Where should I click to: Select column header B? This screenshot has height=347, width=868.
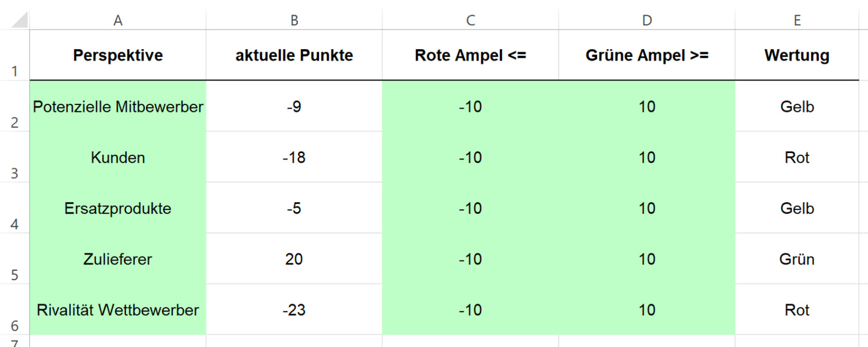coord(294,19)
